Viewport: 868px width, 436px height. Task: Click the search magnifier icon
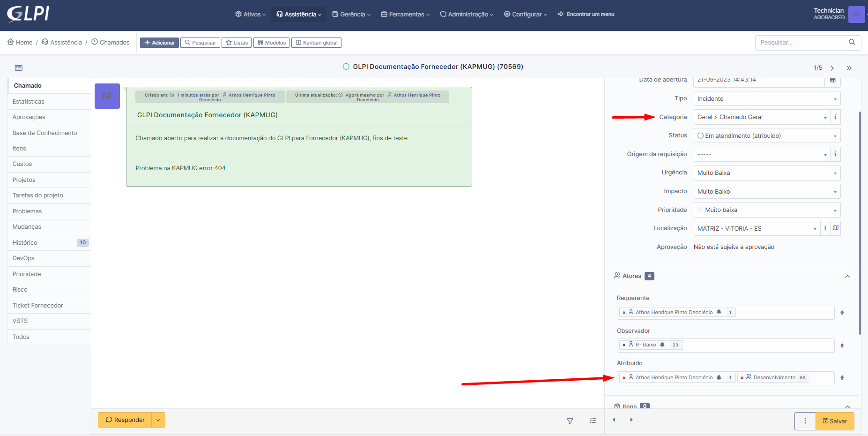(x=852, y=42)
